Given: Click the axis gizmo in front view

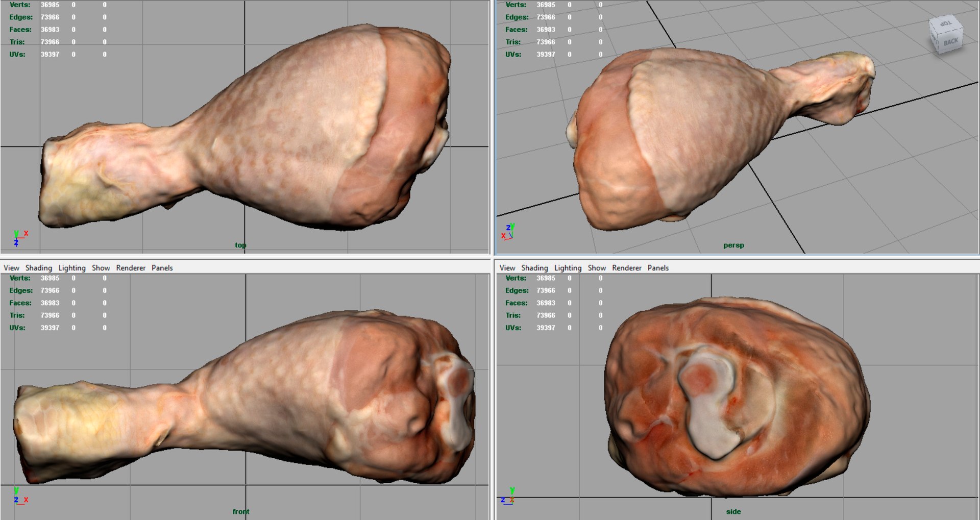Looking at the screenshot, I should click(20, 496).
